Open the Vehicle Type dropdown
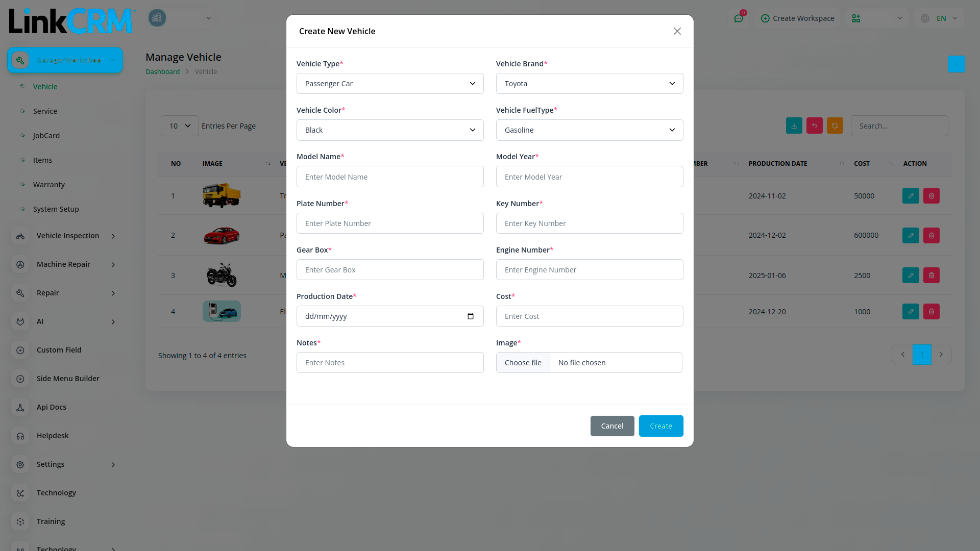The width and height of the screenshot is (980, 551). click(x=390, y=84)
